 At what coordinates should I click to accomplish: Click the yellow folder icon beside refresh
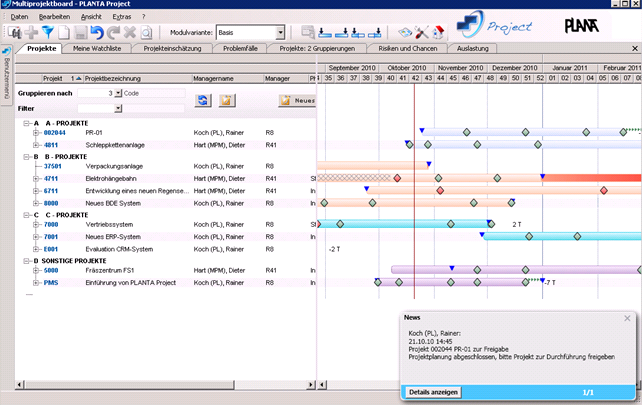(x=227, y=99)
